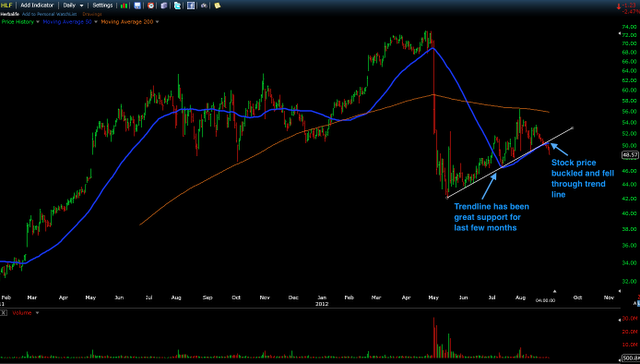Click Add to Personal Watchlist link
The height and width of the screenshot is (364, 640).
(x=49, y=14)
